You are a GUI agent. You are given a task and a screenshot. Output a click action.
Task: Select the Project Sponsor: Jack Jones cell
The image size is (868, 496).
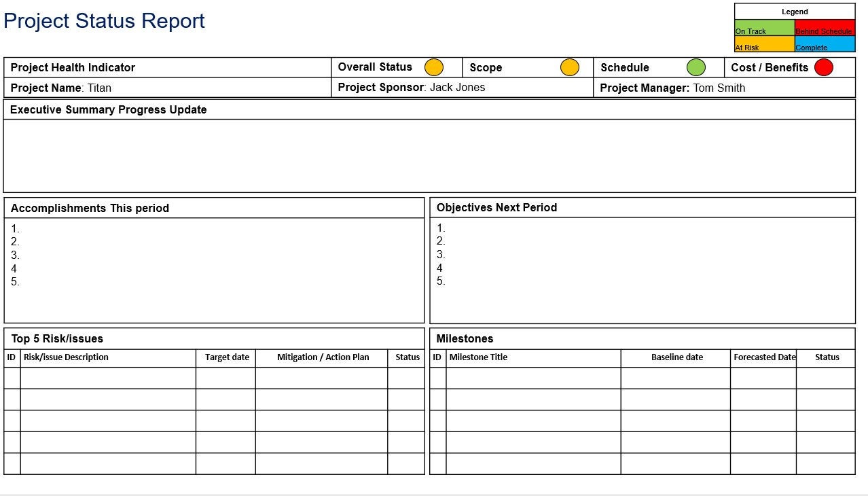coord(463,88)
